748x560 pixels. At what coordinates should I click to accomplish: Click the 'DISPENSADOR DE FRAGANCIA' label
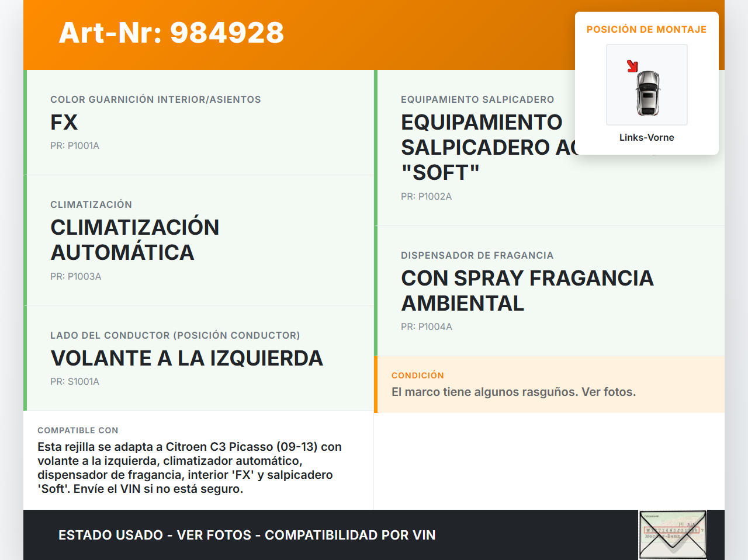click(477, 255)
